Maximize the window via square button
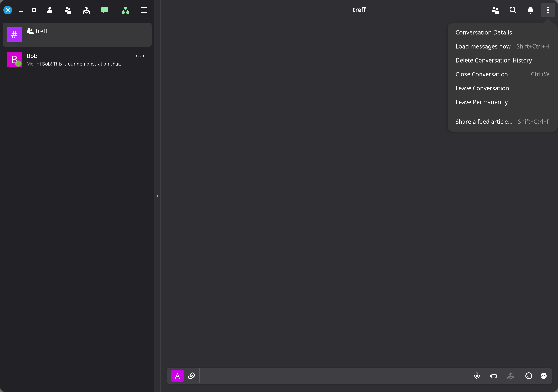558x392 pixels. click(34, 10)
